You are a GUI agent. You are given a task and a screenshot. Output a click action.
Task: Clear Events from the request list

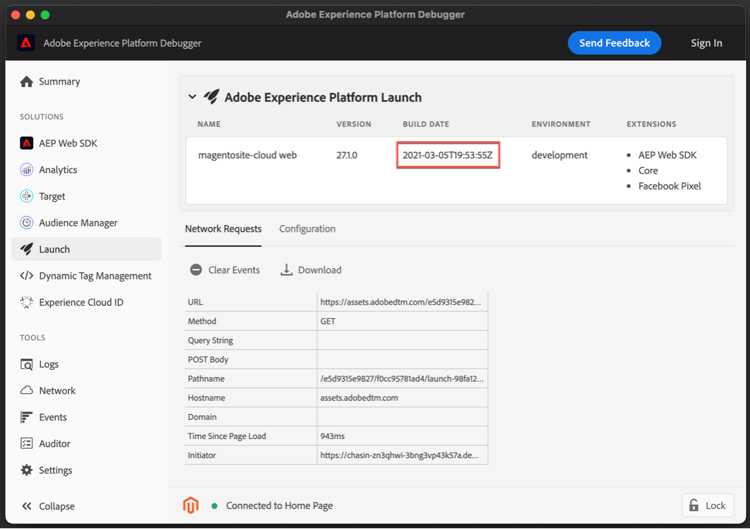pyautogui.click(x=225, y=270)
